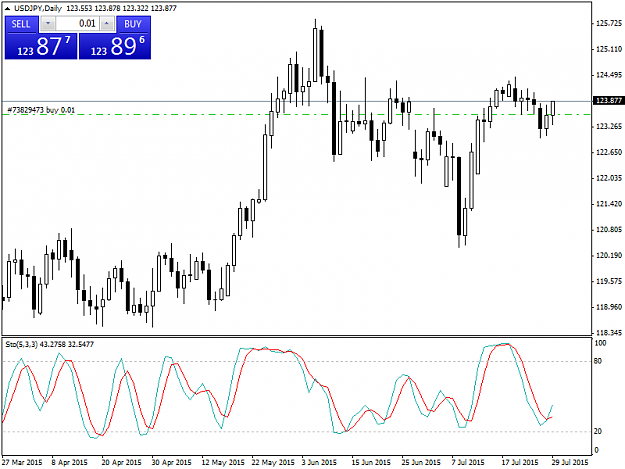The height and width of the screenshot is (469, 625).
Task: Decrease lot volume with the down arrow
Action: 48,24
